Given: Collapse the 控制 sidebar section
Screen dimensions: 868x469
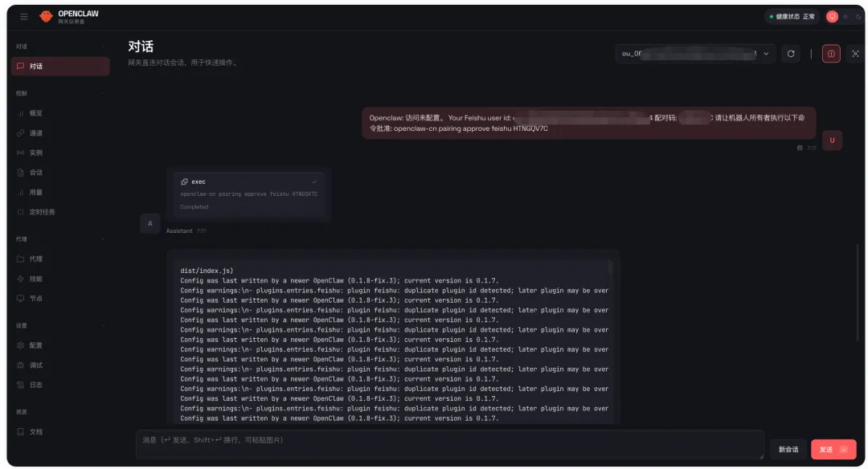Looking at the screenshot, I should (x=60, y=93).
